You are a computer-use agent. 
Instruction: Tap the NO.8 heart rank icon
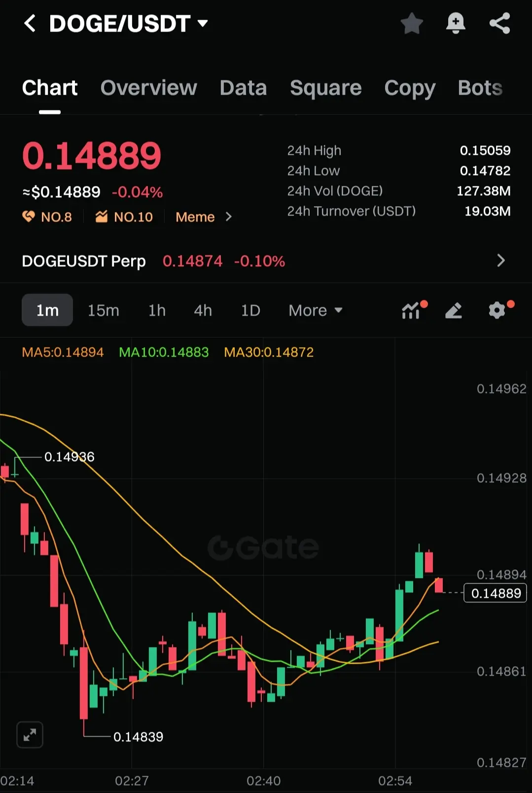(29, 216)
